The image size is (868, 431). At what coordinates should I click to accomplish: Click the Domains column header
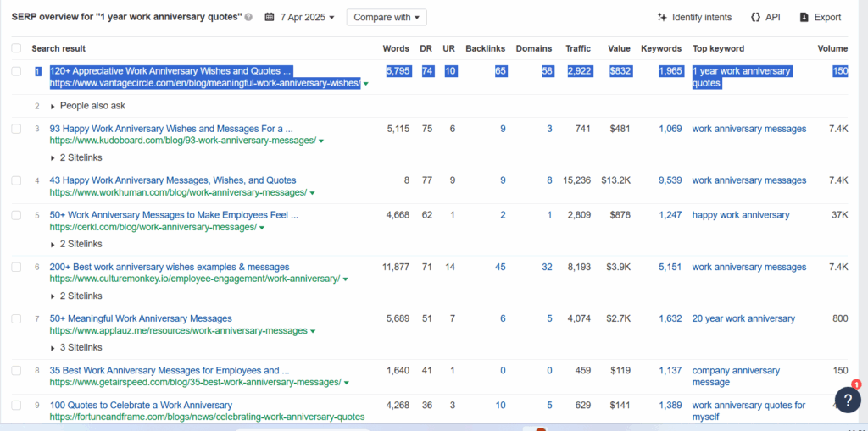(534, 48)
